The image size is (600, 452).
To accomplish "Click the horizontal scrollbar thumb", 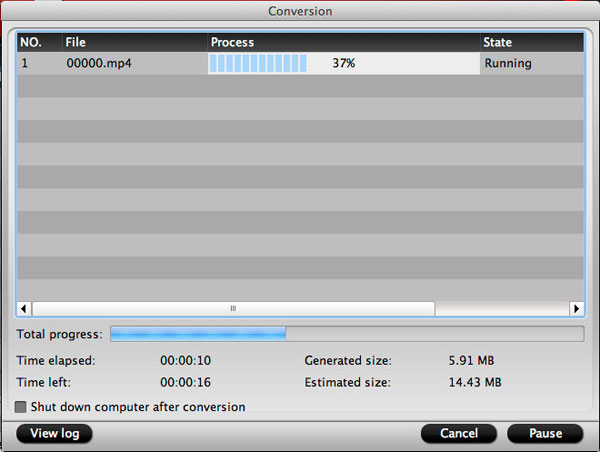I will coord(233,308).
